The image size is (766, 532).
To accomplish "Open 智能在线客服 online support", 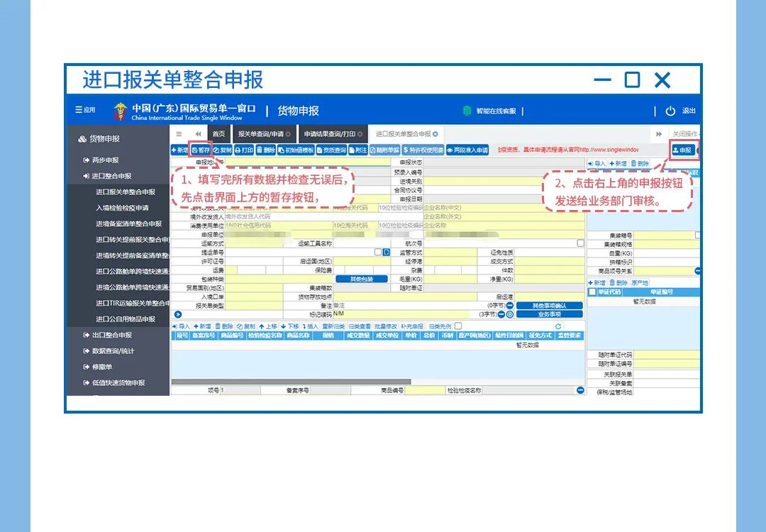I will click(x=489, y=111).
